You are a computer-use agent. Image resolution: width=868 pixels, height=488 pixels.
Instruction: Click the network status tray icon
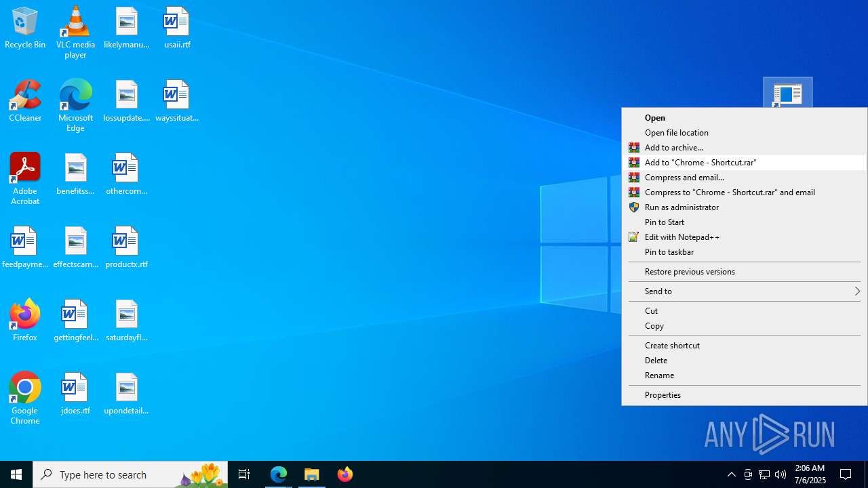coord(764,474)
